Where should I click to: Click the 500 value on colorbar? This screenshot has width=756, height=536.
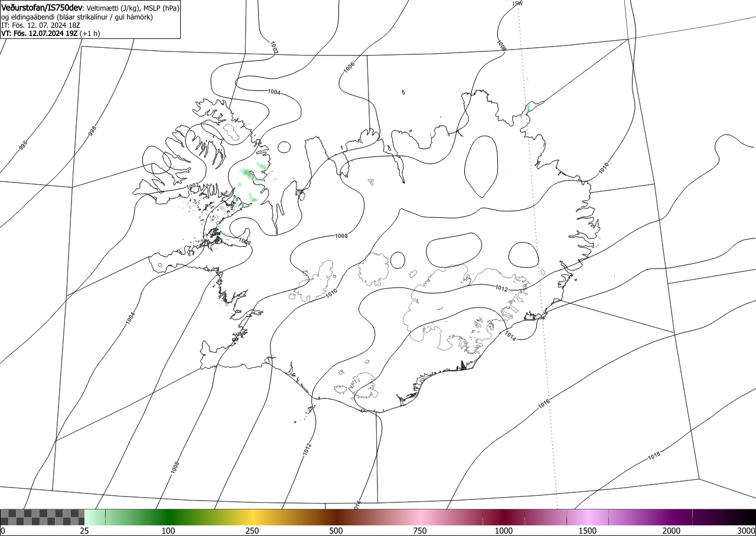point(336,531)
